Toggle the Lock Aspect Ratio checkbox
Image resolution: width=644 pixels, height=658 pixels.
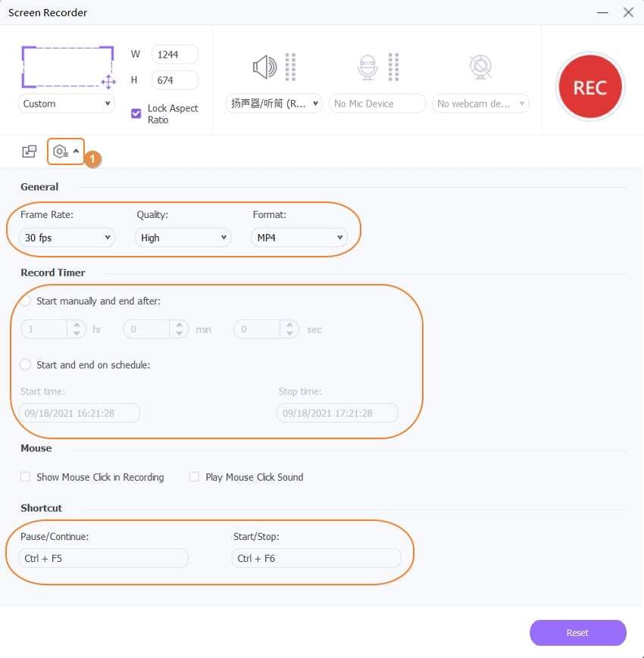coord(136,114)
